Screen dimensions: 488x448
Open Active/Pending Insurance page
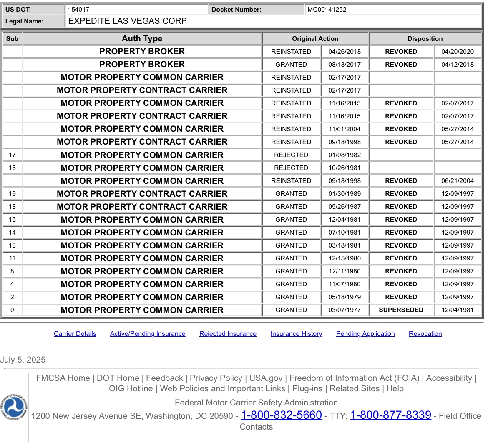click(x=148, y=334)
